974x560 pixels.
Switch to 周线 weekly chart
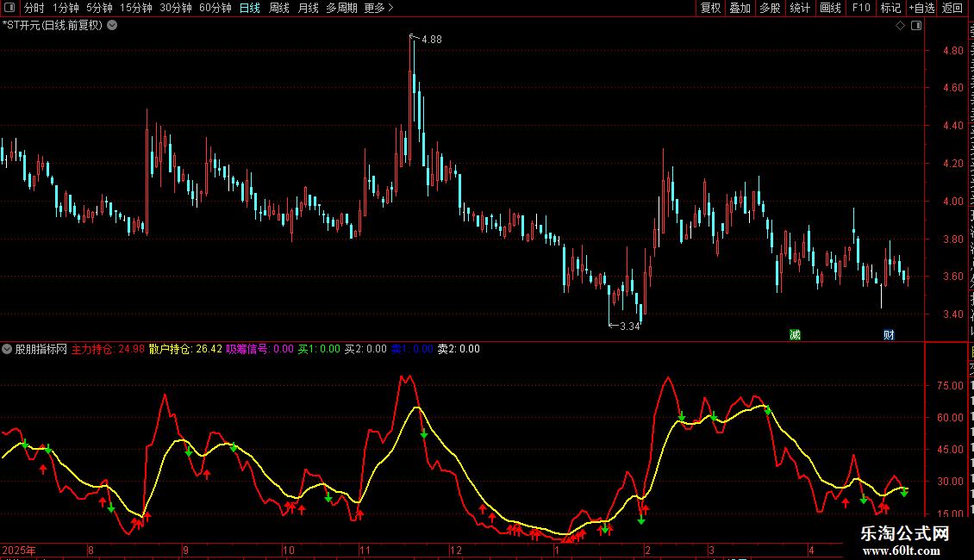point(279,8)
